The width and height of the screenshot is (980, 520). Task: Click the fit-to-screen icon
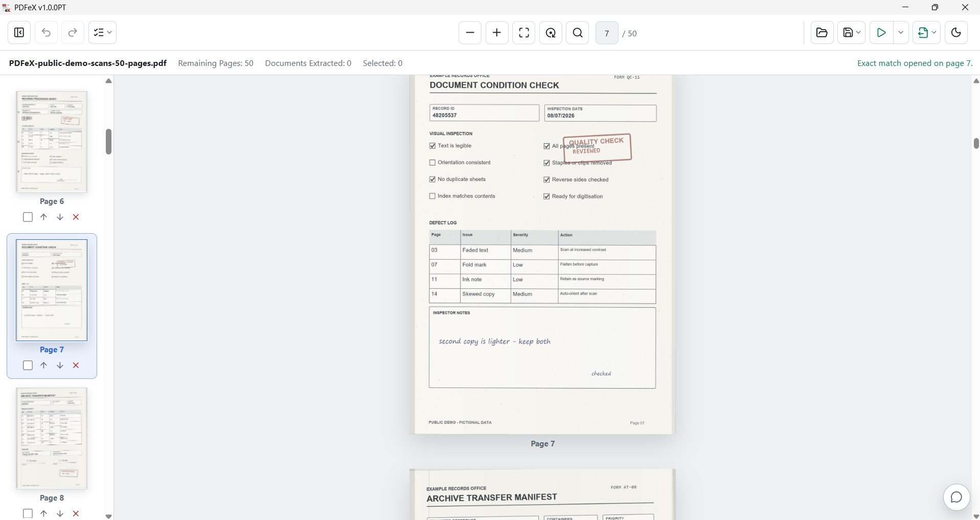(x=524, y=33)
